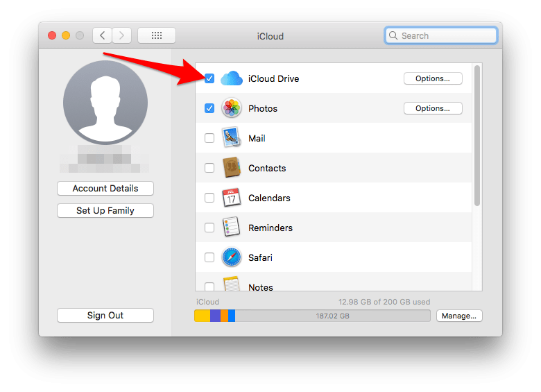The width and height of the screenshot is (541, 392).
Task: Click the iCloud Drive label text
Action: pyautogui.click(x=273, y=78)
